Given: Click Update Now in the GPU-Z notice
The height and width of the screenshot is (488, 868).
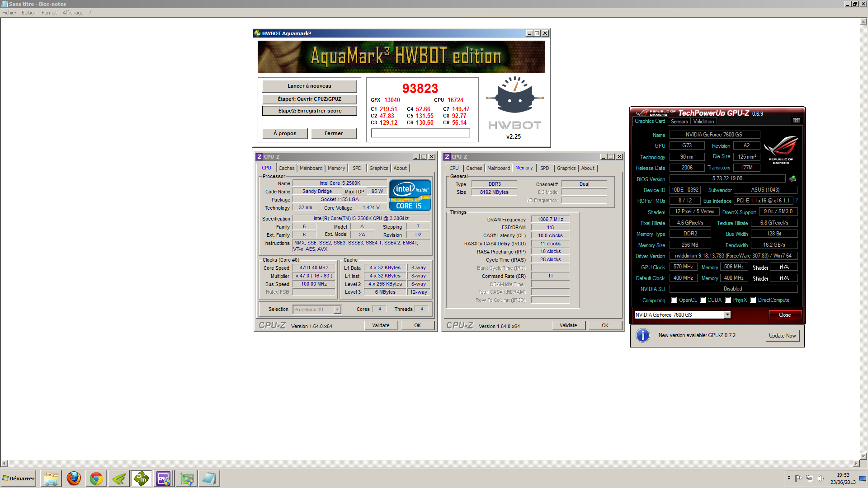Looking at the screenshot, I should [783, 336].
